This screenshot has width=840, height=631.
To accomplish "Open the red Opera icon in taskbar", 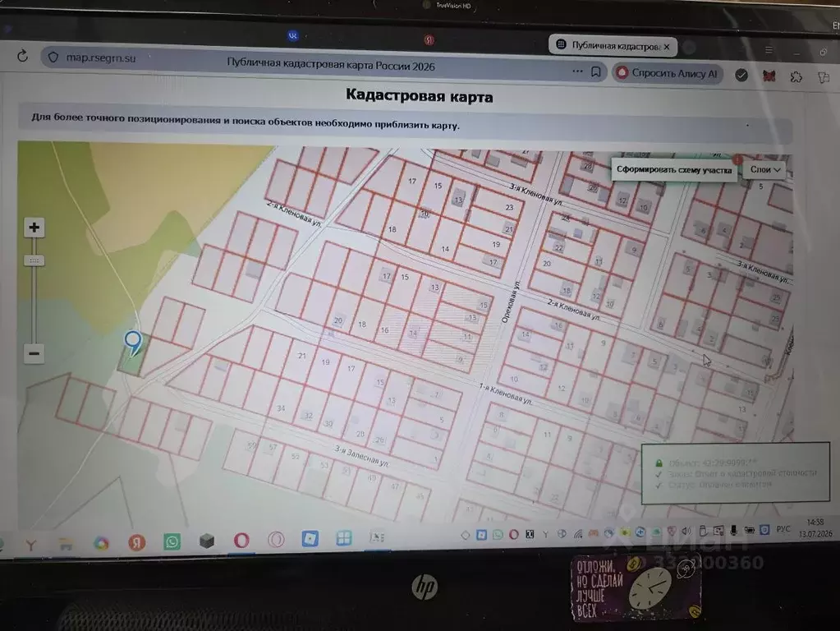I will click(241, 540).
